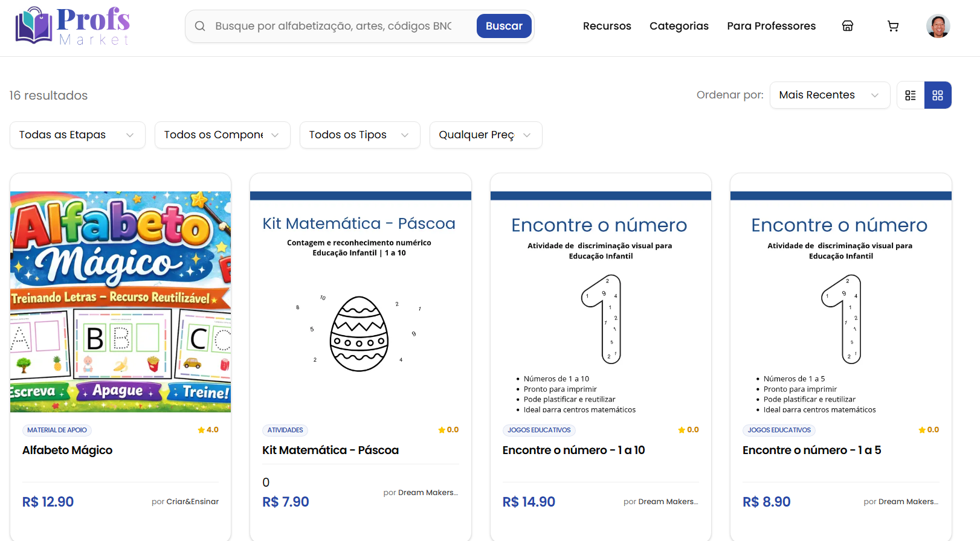This screenshot has height=541, width=980.
Task: Open the Categorias menu
Action: (x=679, y=26)
